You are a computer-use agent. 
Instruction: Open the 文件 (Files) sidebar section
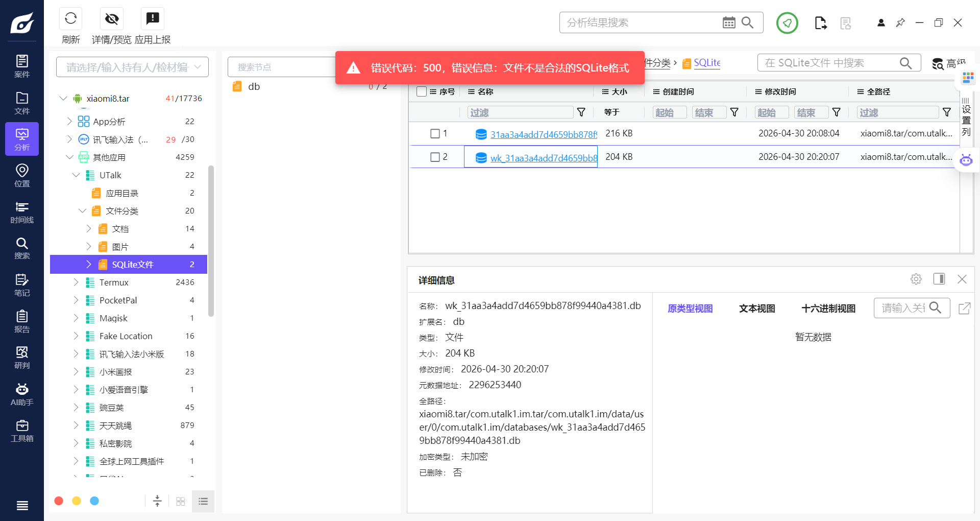(22, 103)
